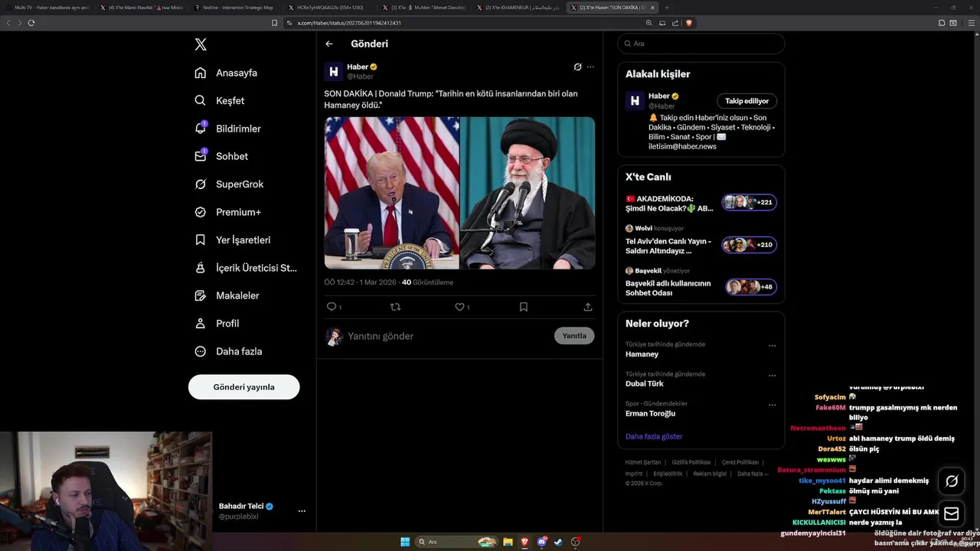
Task: Click the Ara search field on X
Action: pyautogui.click(x=701, y=44)
